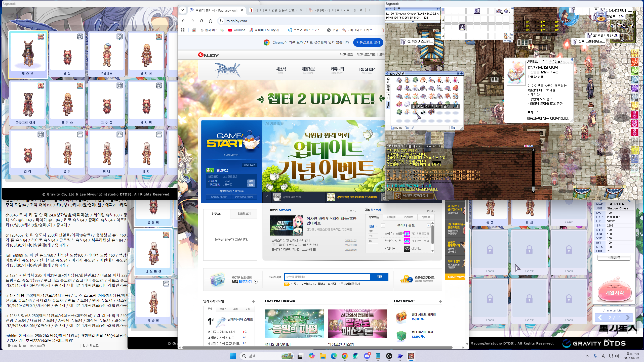The image size is (644, 362).
Task: Click library 검색 search button
Action: (x=380, y=277)
